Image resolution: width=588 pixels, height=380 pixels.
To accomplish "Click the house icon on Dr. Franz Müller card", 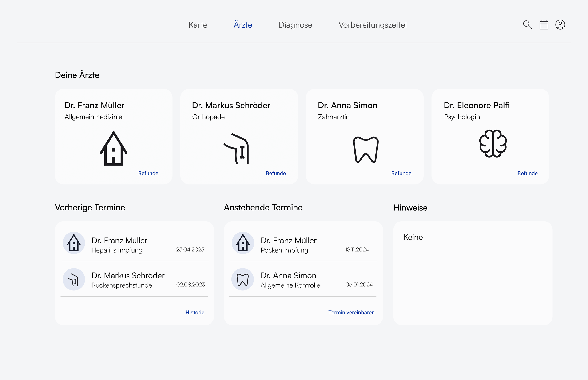I will pos(114,148).
